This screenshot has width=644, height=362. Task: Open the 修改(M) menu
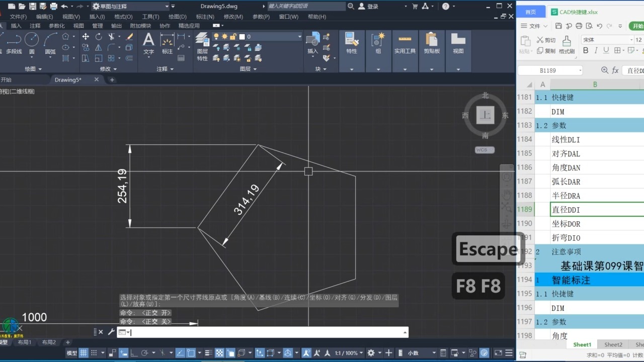coord(233,17)
